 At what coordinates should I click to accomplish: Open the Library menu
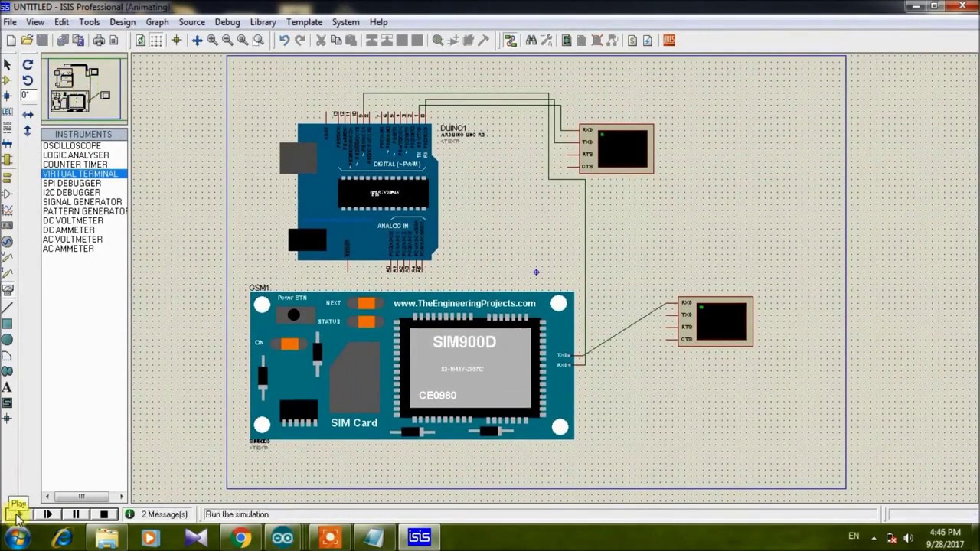tap(263, 22)
